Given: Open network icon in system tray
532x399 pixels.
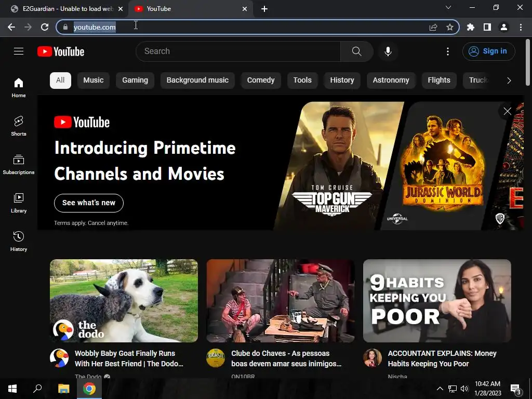Looking at the screenshot, I should click(x=453, y=389).
